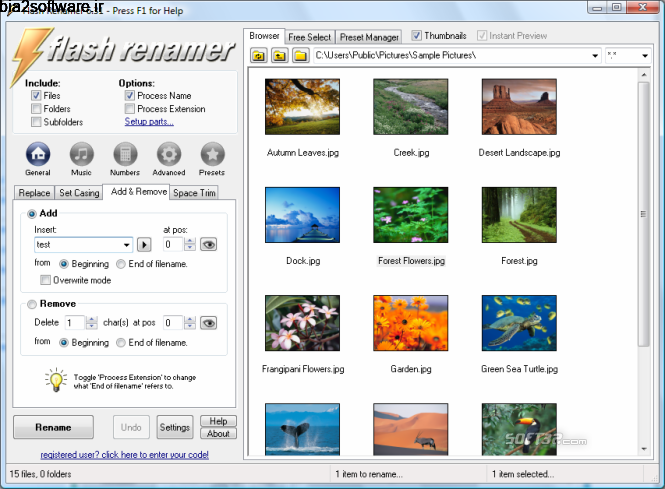665x489 pixels.
Task: Toggle the Overwrite mode checkbox
Action: coord(45,281)
